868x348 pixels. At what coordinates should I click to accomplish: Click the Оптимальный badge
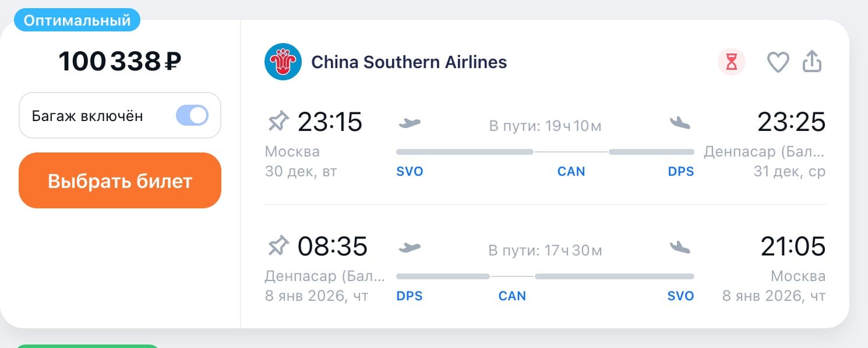(77, 21)
